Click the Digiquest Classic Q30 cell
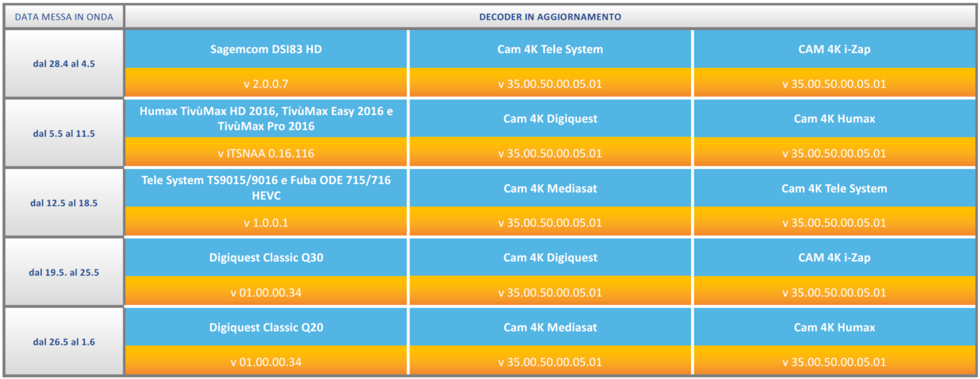Viewport: 980px width, 379px height. (x=266, y=257)
